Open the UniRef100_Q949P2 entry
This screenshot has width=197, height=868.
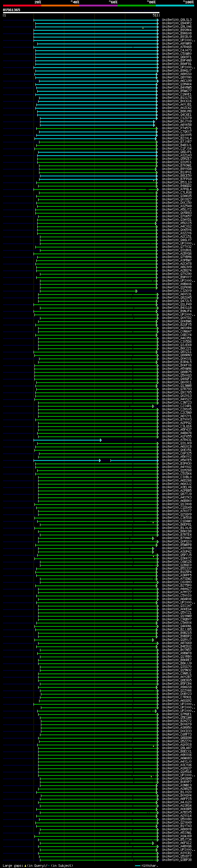pos(176,23)
